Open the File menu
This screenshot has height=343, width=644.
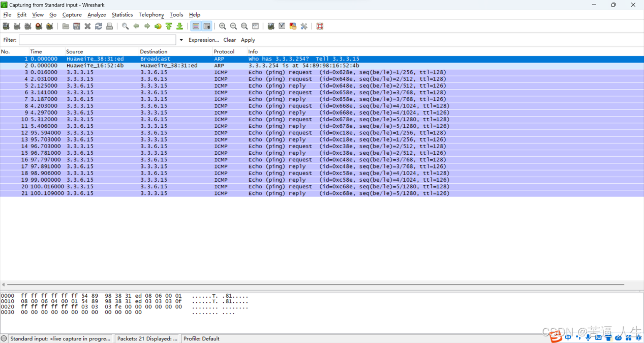7,15
